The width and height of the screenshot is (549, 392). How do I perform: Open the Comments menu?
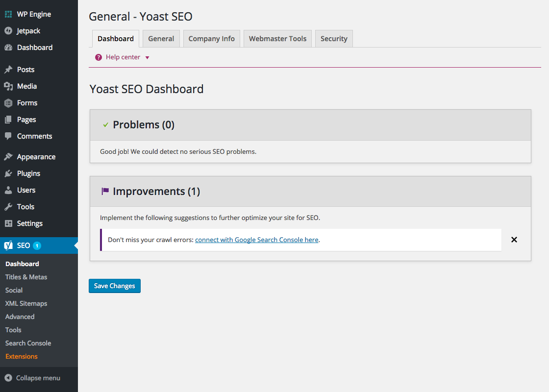point(39,136)
